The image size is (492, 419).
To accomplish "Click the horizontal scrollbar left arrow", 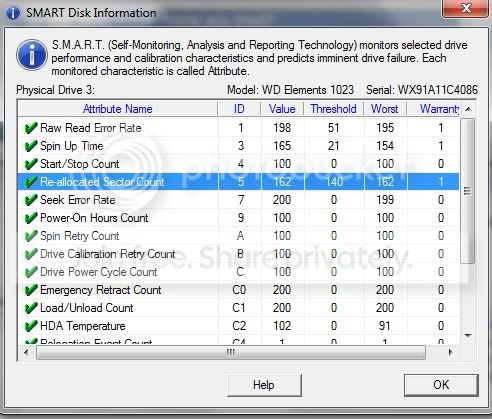I will click(26, 352).
